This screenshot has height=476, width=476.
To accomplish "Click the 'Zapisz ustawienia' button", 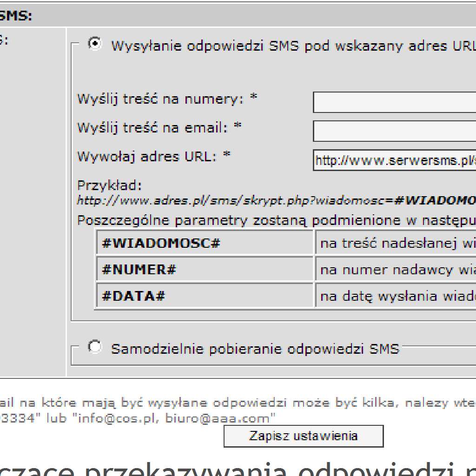I will (304, 436).
